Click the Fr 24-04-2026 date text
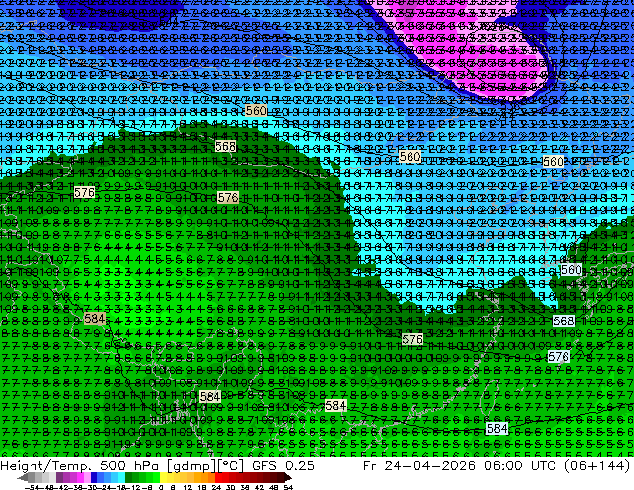 point(419,465)
